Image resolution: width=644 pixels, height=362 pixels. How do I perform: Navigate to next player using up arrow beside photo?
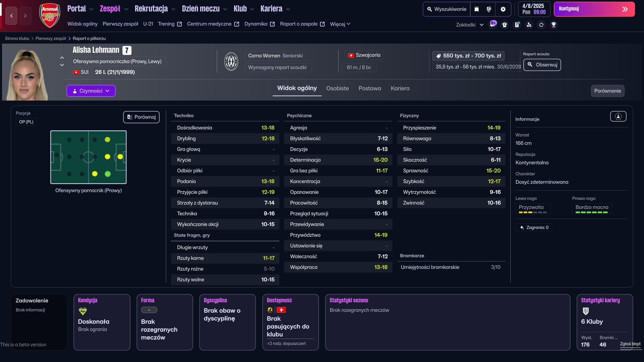tap(62, 58)
